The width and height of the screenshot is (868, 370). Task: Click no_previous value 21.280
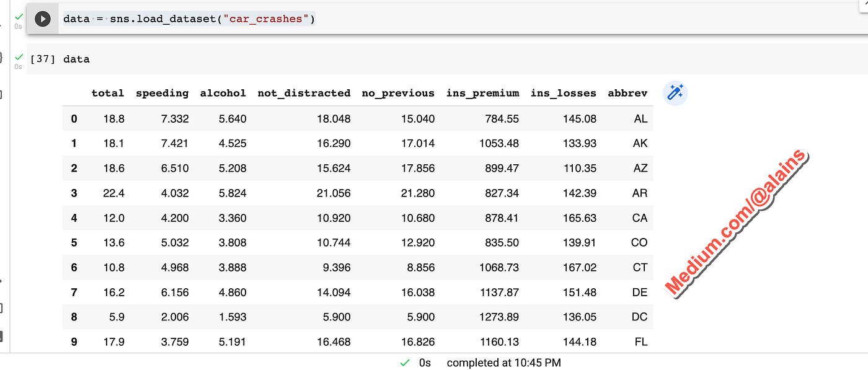click(418, 193)
